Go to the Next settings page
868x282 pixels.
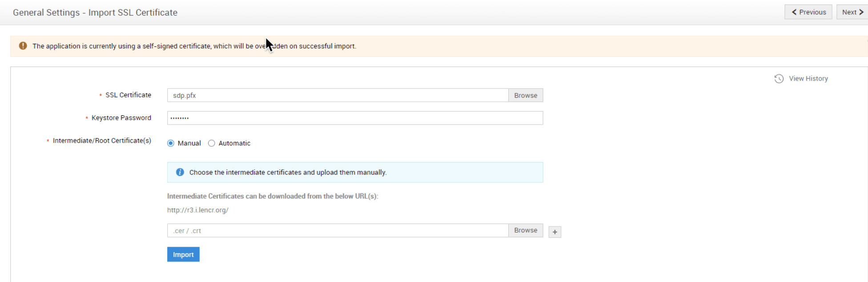tap(852, 12)
